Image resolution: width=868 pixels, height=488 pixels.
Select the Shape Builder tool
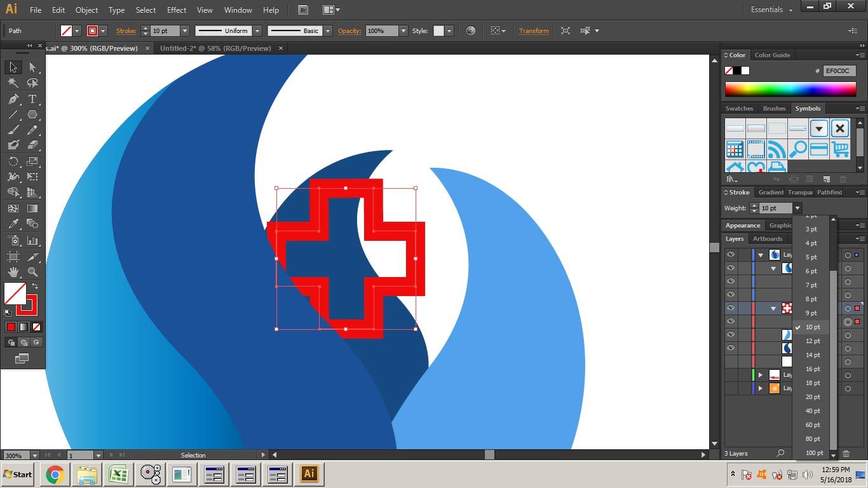pos(13,192)
